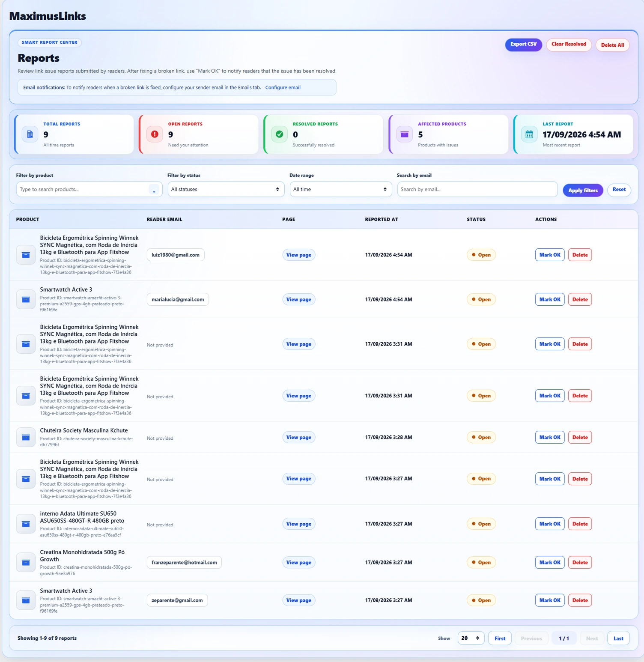Delete the Adata Ultimate SU650 report
This screenshot has width=644, height=662.
(580, 524)
